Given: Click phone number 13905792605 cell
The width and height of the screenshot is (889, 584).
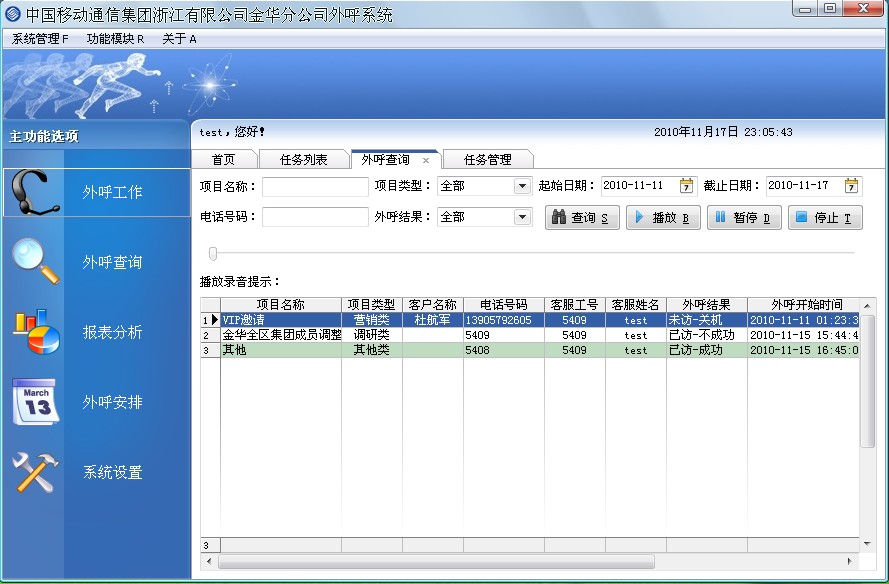Looking at the screenshot, I should pyautogui.click(x=504, y=320).
